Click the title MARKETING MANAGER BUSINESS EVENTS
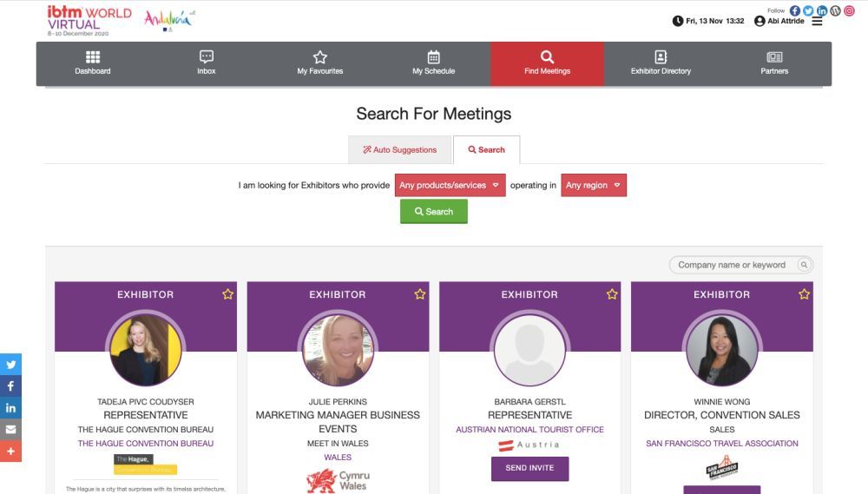Viewport: 868px width, 494px height. [x=338, y=422]
